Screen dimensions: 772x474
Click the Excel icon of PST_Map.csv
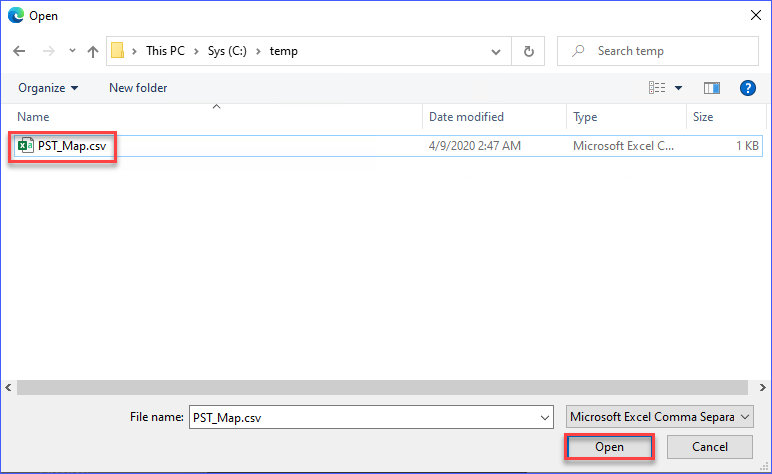tap(26, 146)
